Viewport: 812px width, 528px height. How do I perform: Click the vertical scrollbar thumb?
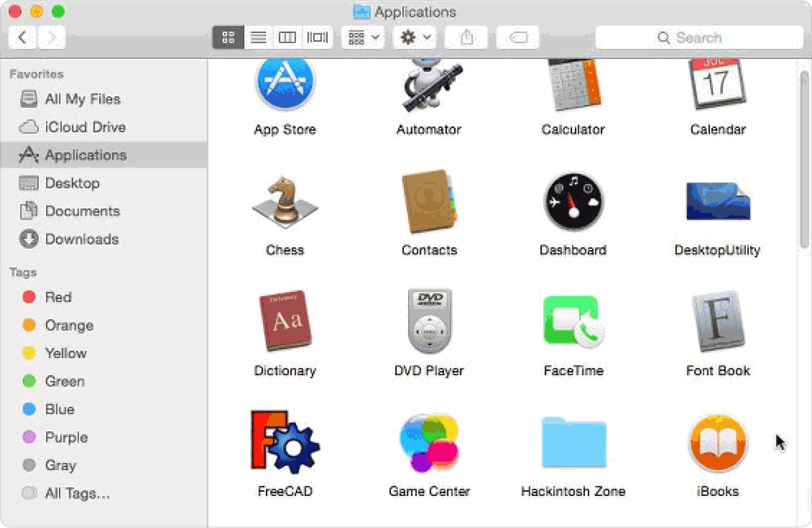click(x=804, y=160)
